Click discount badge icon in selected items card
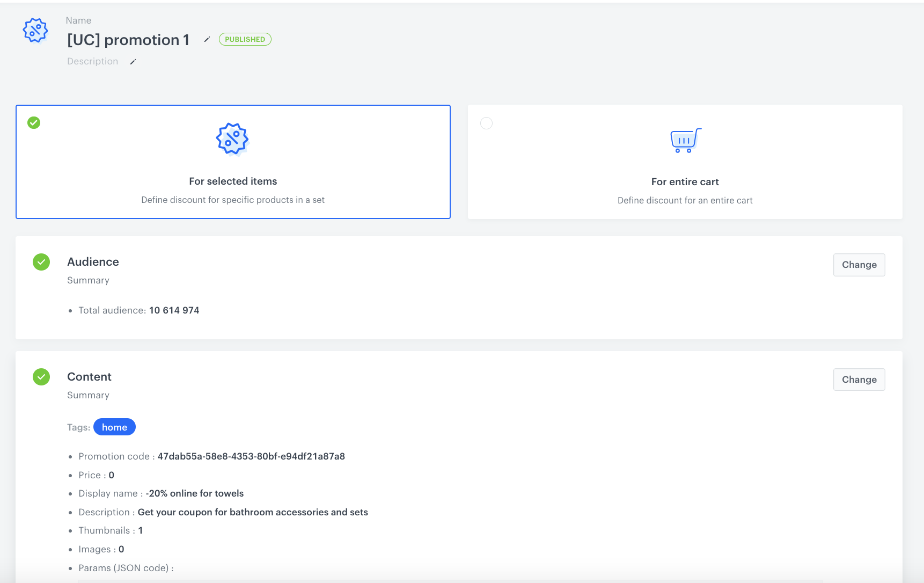 (x=232, y=139)
